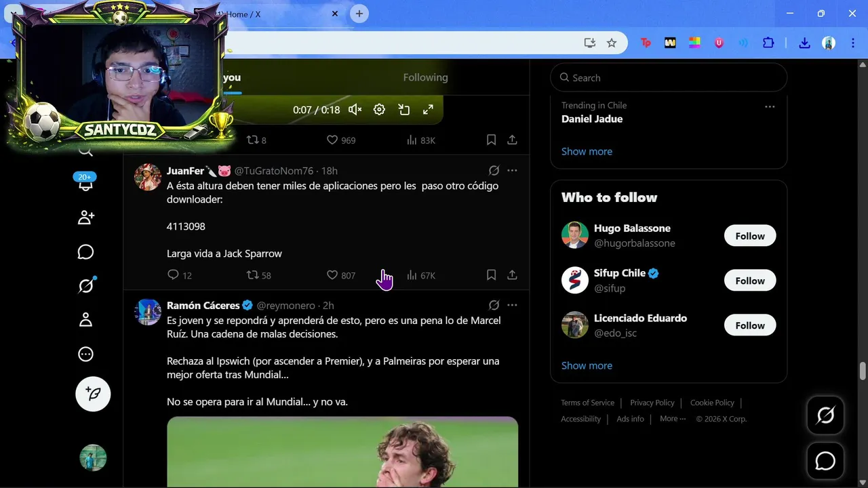Viewport: 868px width, 488px height.
Task: Open Chrome extensions puzzle icon
Action: (x=768, y=43)
